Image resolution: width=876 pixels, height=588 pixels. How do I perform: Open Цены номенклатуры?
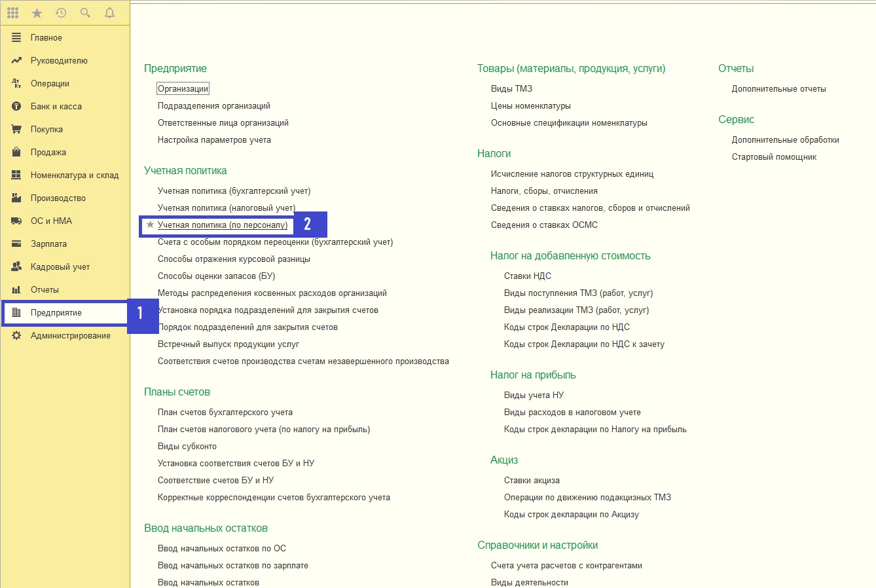pyautogui.click(x=531, y=105)
